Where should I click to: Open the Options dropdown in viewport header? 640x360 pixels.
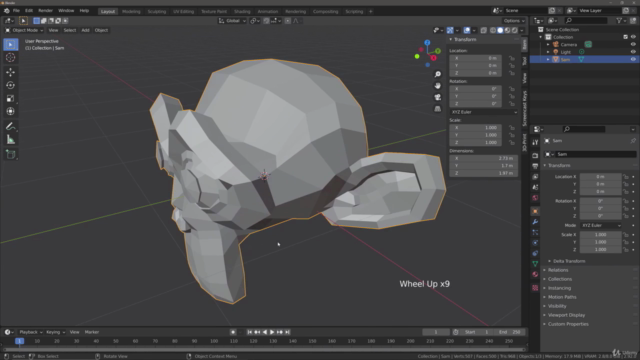pyautogui.click(x=514, y=21)
